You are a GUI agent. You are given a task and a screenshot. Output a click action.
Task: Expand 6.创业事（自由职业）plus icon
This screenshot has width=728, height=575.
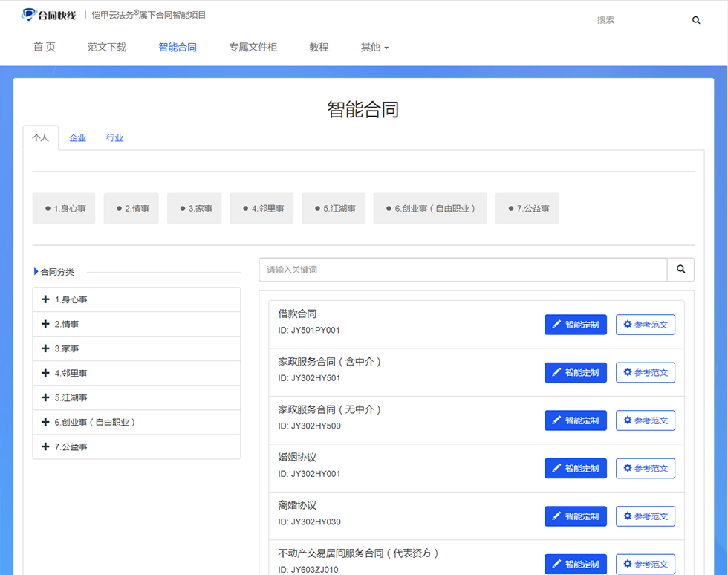coord(45,422)
